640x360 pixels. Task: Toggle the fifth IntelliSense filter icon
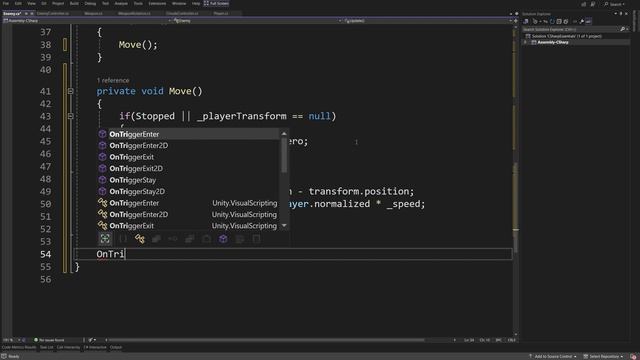(173, 239)
